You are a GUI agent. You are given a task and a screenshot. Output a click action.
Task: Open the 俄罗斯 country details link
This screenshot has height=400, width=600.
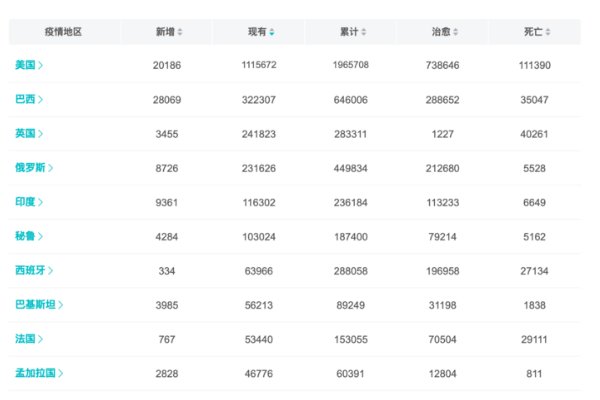(34, 168)
